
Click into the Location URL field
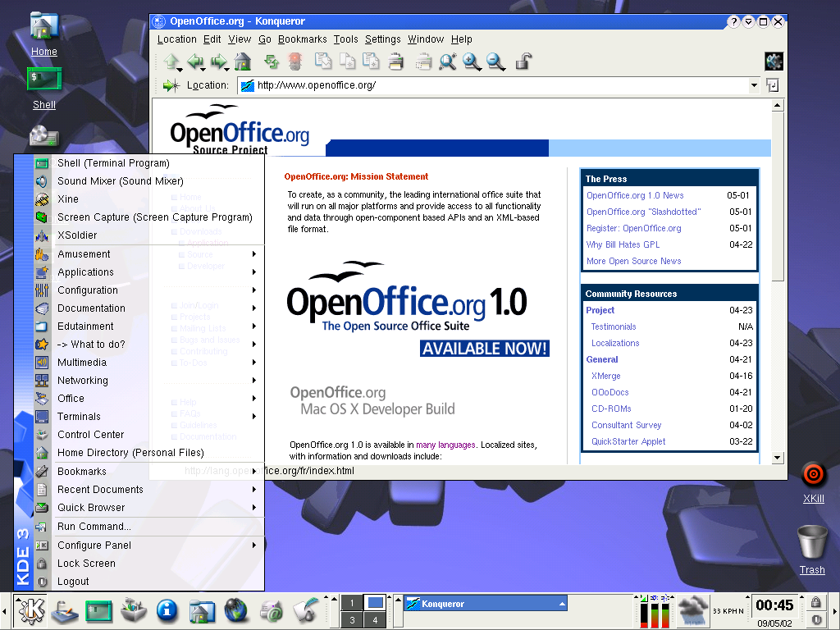(x=493, y=85)
